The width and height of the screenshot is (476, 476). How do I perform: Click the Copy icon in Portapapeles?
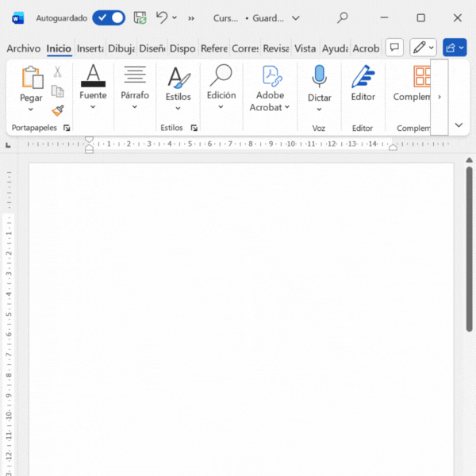coord(57,91)
